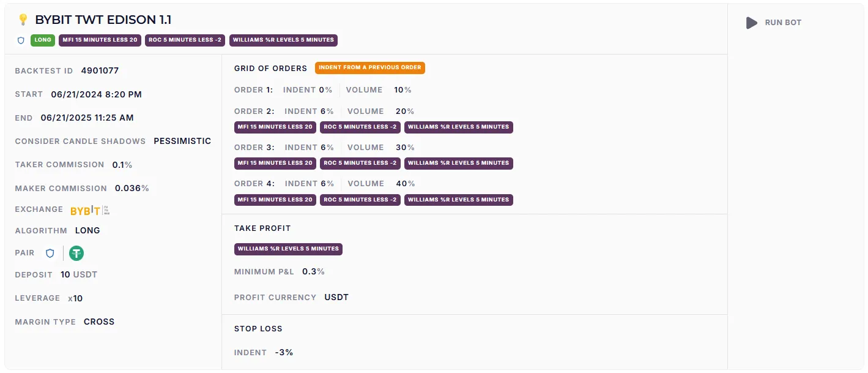Click the Take Profit Williams %R Levels tag
Viewport: 868px width, 373px height.
pyautogui.click(x=288, y=249)
